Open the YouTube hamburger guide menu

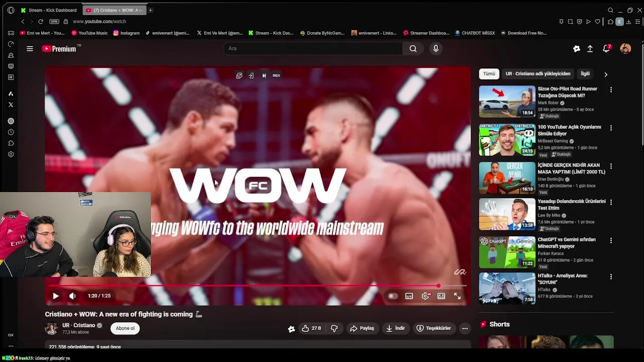[x=30, y=49]
